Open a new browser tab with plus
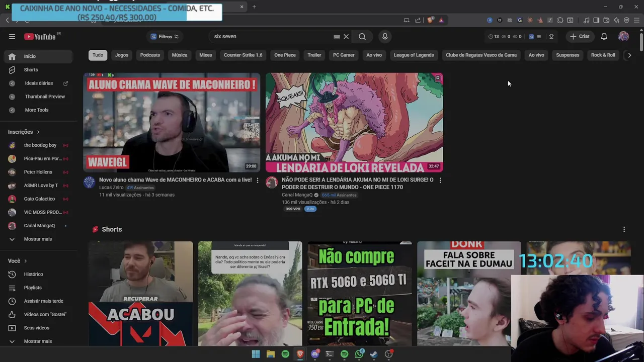The image size is (644, 362). pyautogui.click(x=254, y=7)
